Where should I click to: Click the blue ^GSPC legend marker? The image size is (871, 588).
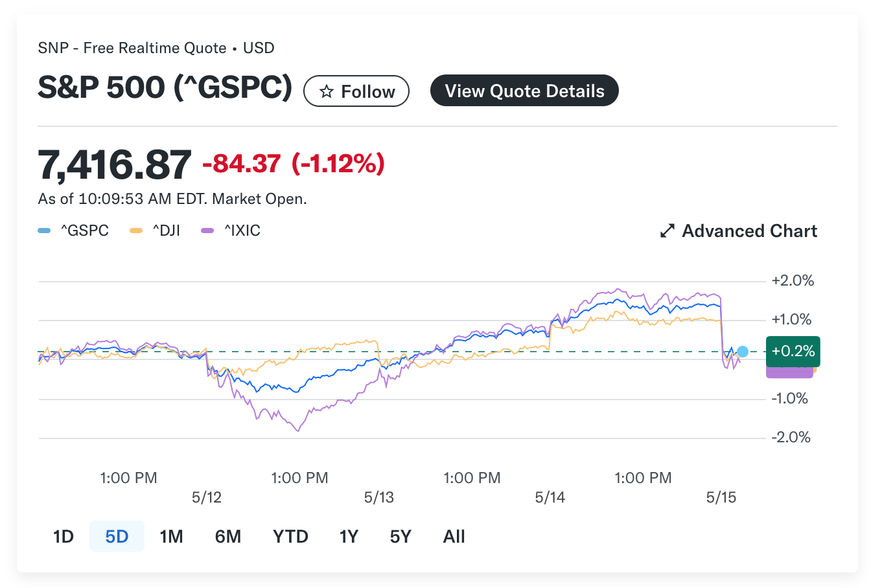pyautogui.click(x=44, y=231)
